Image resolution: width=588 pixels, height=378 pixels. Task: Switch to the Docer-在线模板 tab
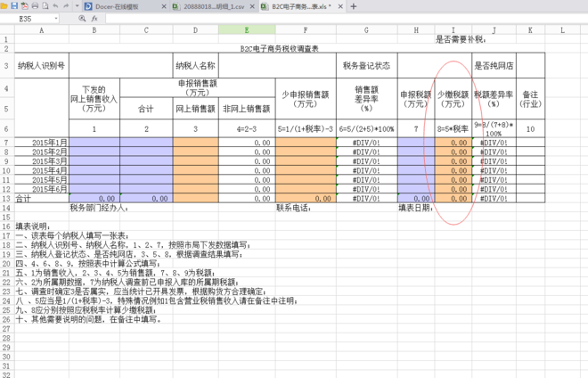coord(117,6)
